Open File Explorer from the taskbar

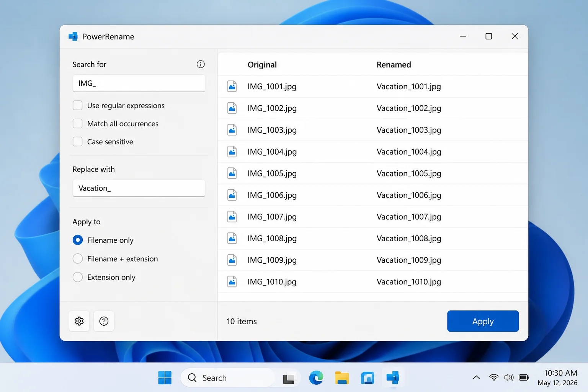click(x=342, y=378)
